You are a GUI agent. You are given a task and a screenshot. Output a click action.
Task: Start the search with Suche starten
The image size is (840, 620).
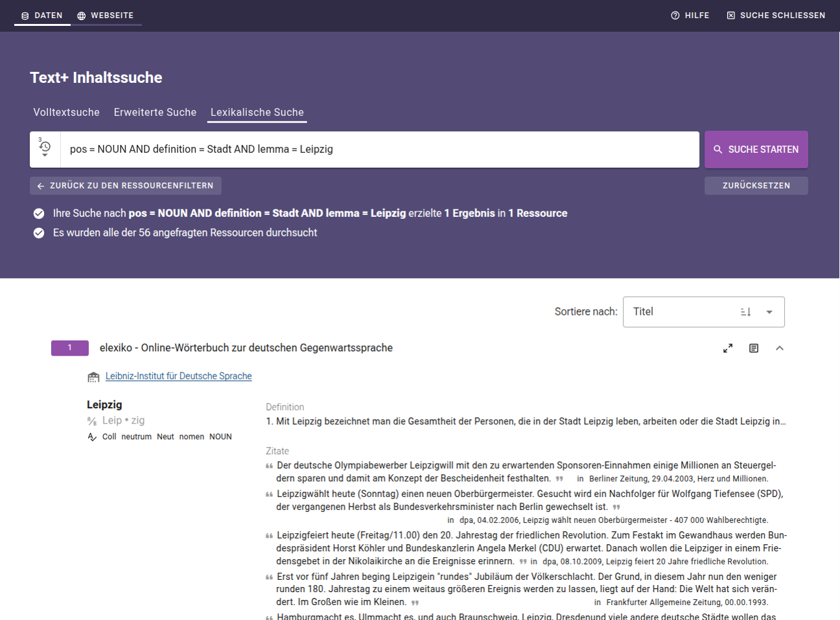[x=756, y=150]
